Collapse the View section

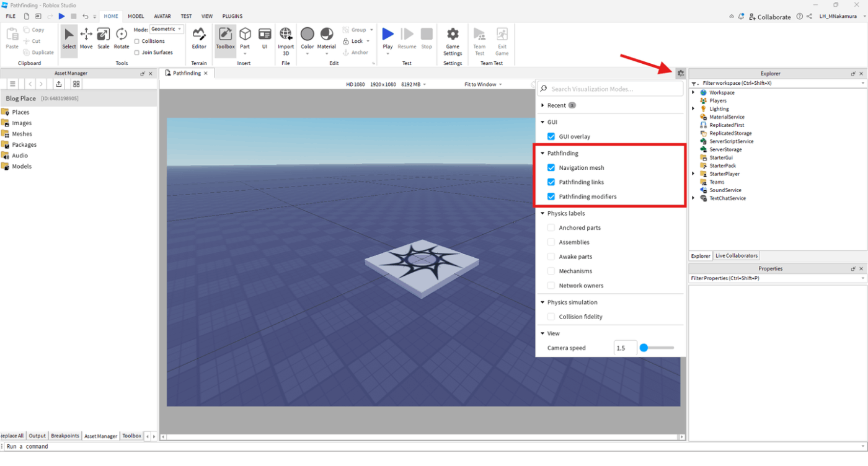[x=542, y=333]
